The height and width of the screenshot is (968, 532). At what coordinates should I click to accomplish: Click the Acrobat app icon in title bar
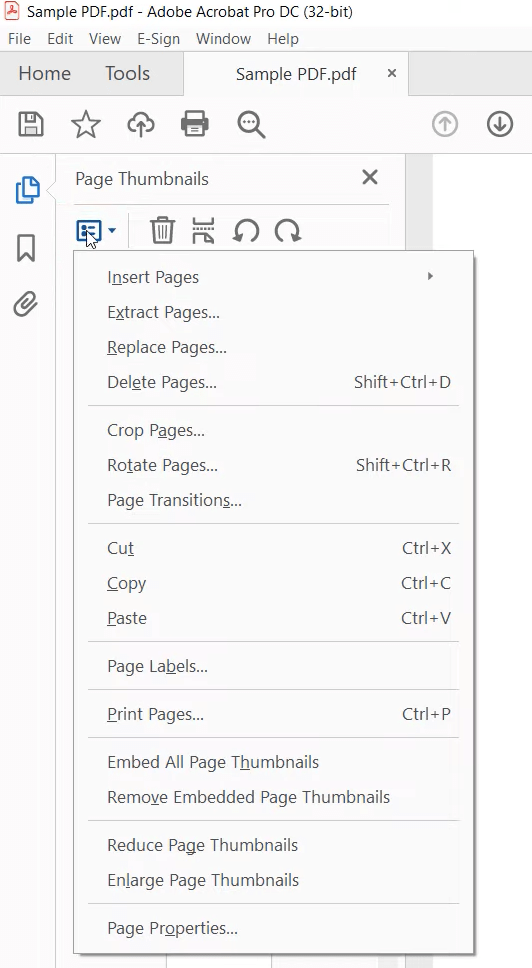(x=12, y=11)
